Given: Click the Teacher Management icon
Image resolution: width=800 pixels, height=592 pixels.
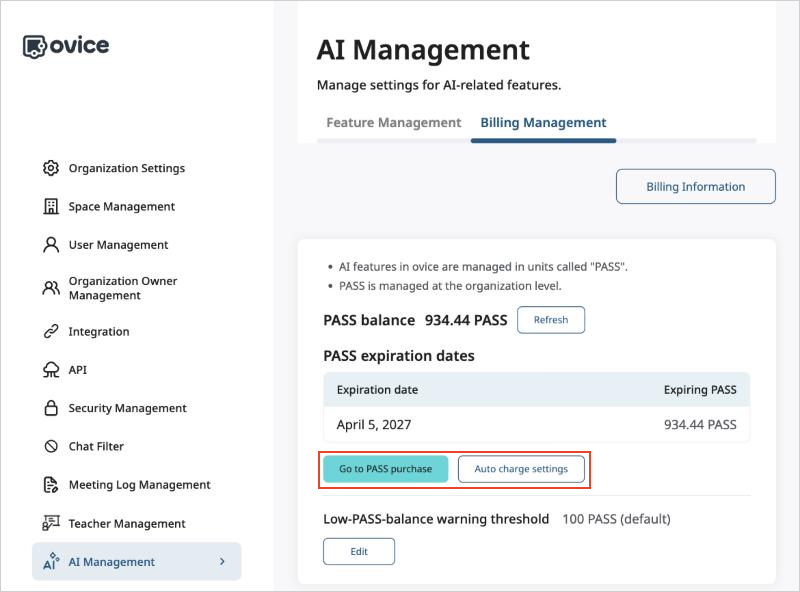Looking at the screenshot, I should pos(51,523).
